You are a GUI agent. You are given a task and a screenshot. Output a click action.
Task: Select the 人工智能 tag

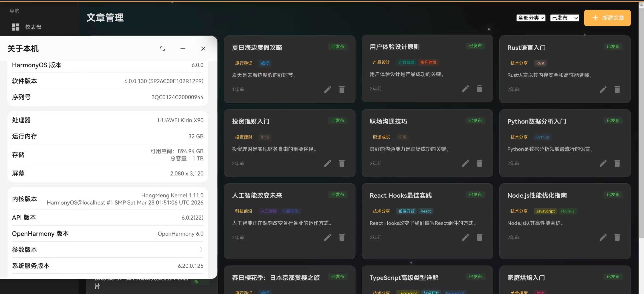[x=269, y=211]
